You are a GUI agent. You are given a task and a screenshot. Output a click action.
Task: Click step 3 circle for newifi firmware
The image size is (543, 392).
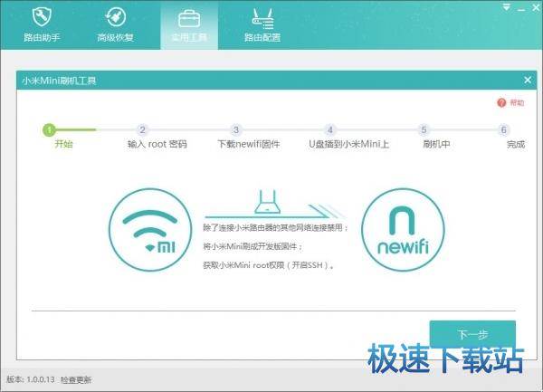[236, 129]
